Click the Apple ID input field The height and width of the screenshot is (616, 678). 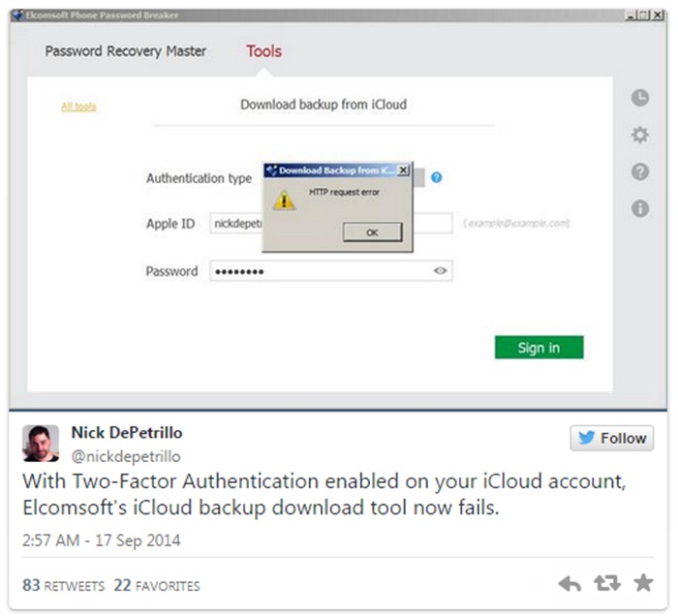[331, 223]
